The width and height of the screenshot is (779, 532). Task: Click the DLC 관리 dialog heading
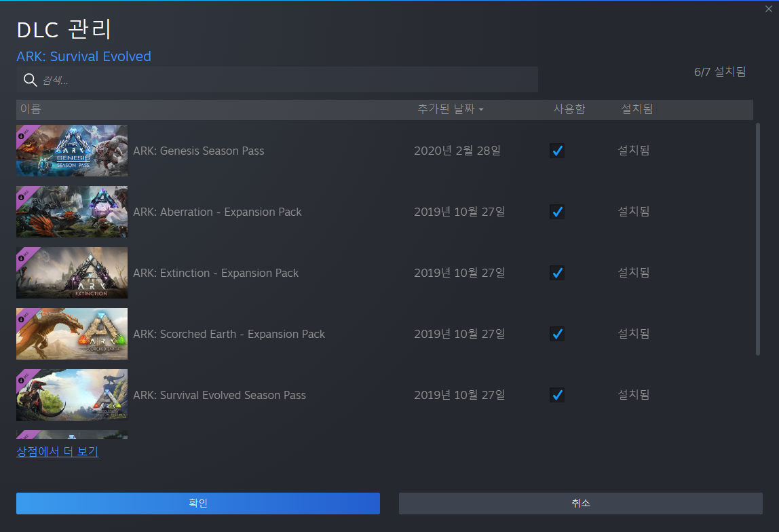pyautogui.click(x=64, y=30)
